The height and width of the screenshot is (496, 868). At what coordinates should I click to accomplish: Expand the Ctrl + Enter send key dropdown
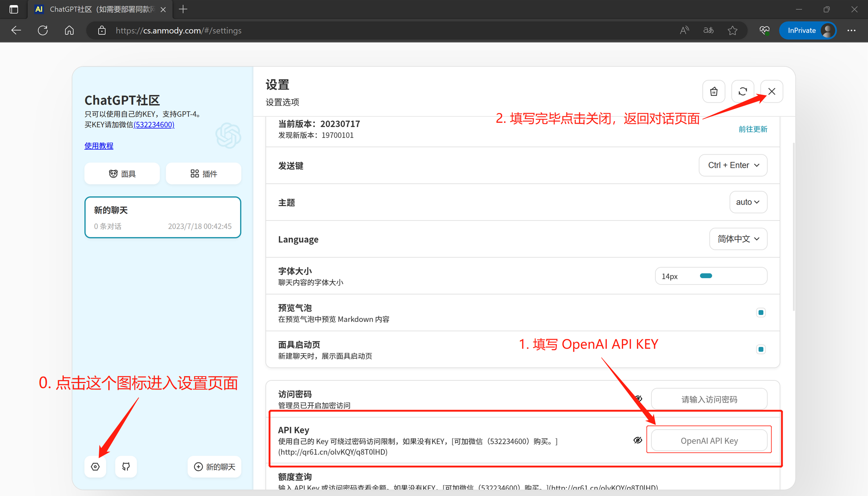[x=733, y=165]
